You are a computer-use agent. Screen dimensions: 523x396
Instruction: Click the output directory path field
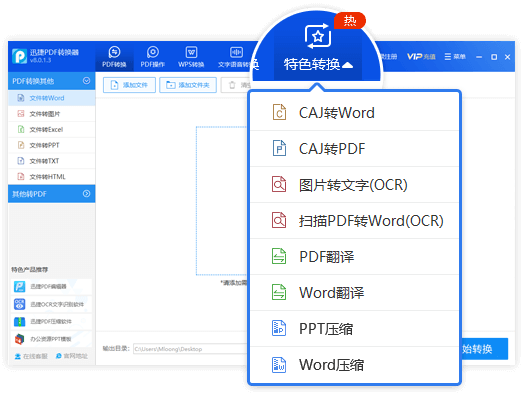click(x=190, y=349)
